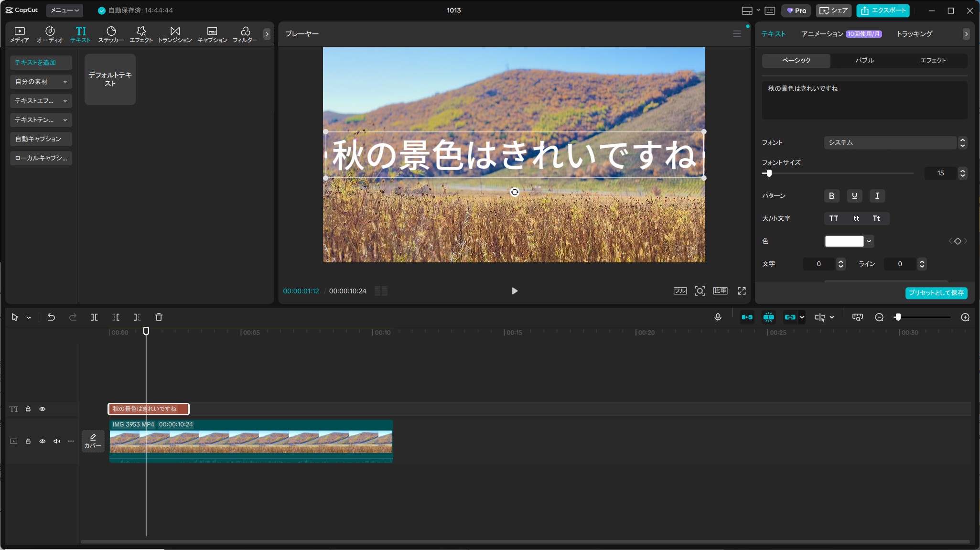The width and height of the screenshot is (980, 550).
Task: Click the エクスポート export button
Action: click(x=883, y=11)
